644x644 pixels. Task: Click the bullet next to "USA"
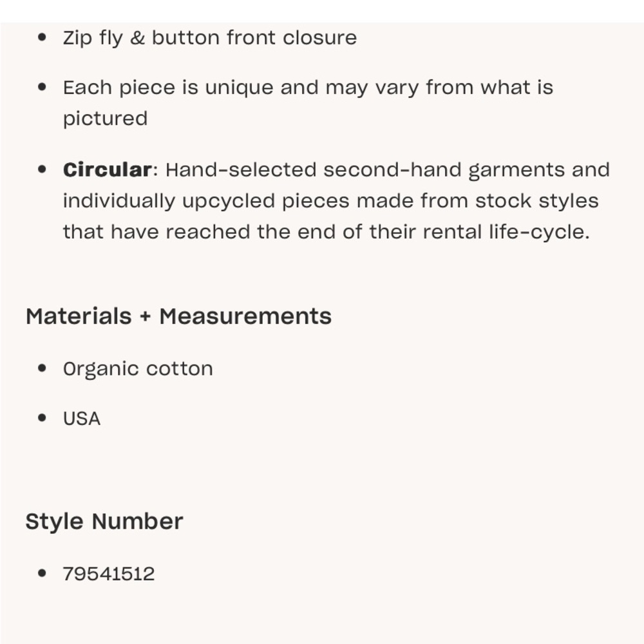[43, 419]
